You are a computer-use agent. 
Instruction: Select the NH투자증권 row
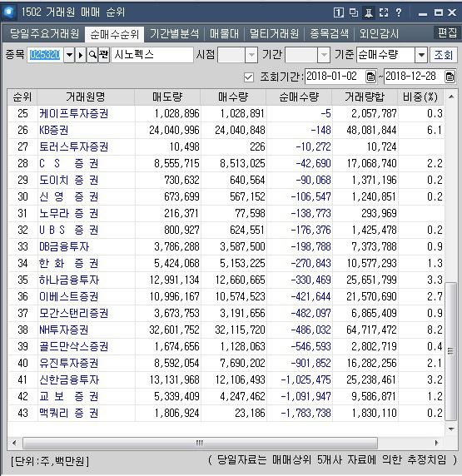click(226, 330)
